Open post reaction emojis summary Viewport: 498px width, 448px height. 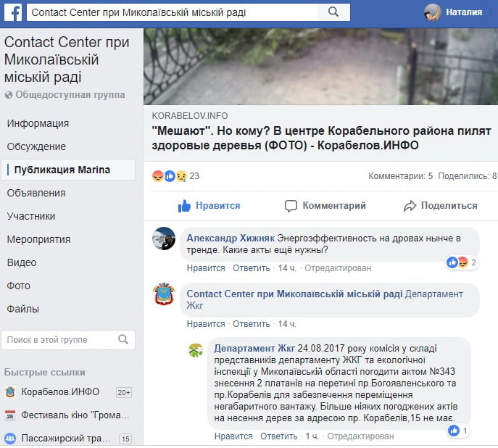click(170, 176)
